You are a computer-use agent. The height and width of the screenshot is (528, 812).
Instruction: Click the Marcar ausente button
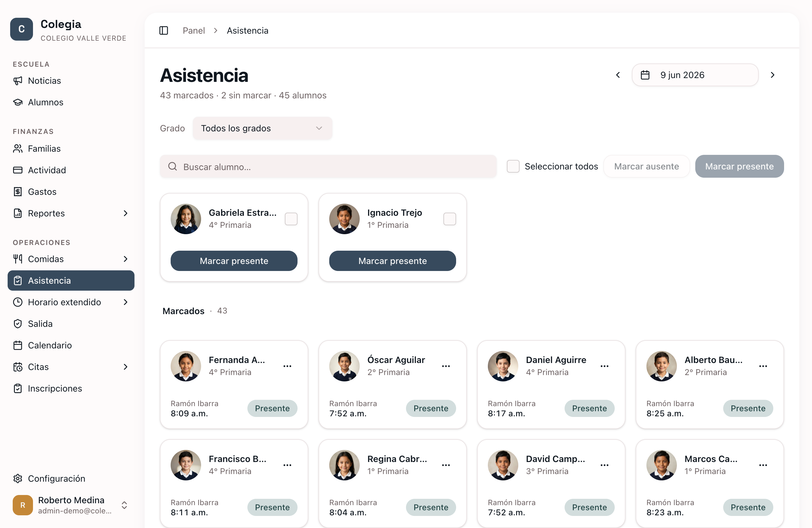[x=646, y=166]
